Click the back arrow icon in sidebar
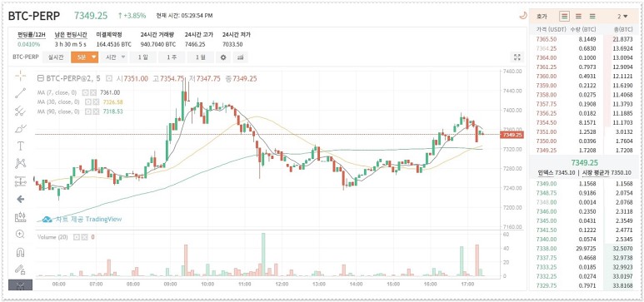Viewport: 644px width, 302px height. pyautogui.click(x=20, y=199)
